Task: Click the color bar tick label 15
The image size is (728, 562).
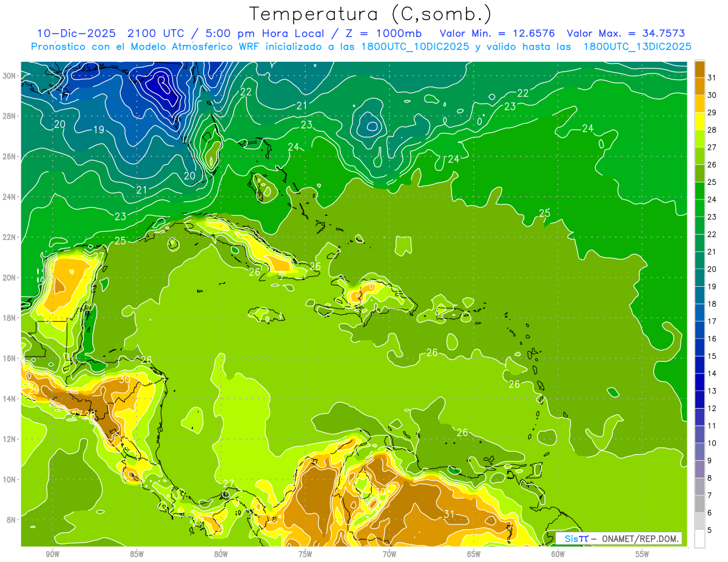Action: tap(712, 356)
